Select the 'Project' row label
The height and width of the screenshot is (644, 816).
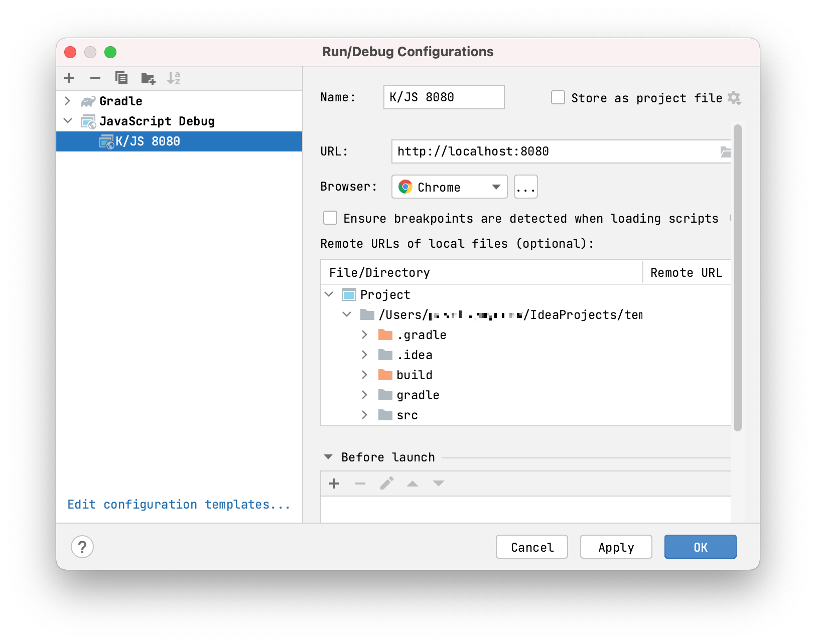pyautogui.click(x=385, y=294)
